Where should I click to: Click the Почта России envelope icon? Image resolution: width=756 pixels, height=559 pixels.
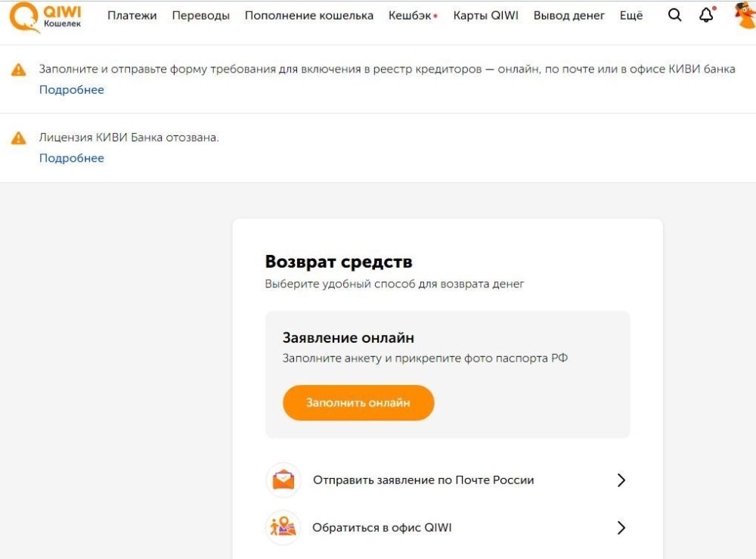283,480
